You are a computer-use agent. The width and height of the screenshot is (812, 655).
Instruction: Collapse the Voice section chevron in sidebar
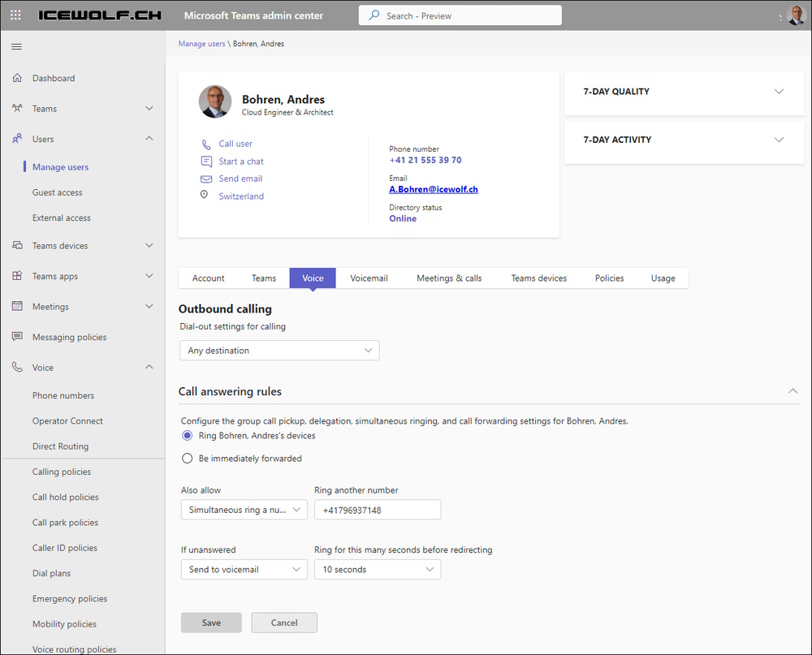[149, 367]
